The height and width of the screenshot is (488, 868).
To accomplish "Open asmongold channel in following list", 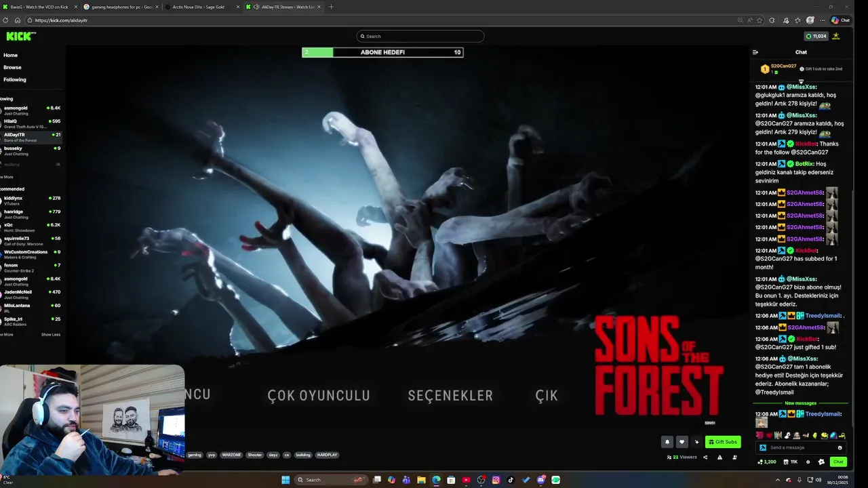I will pos(31,110).
